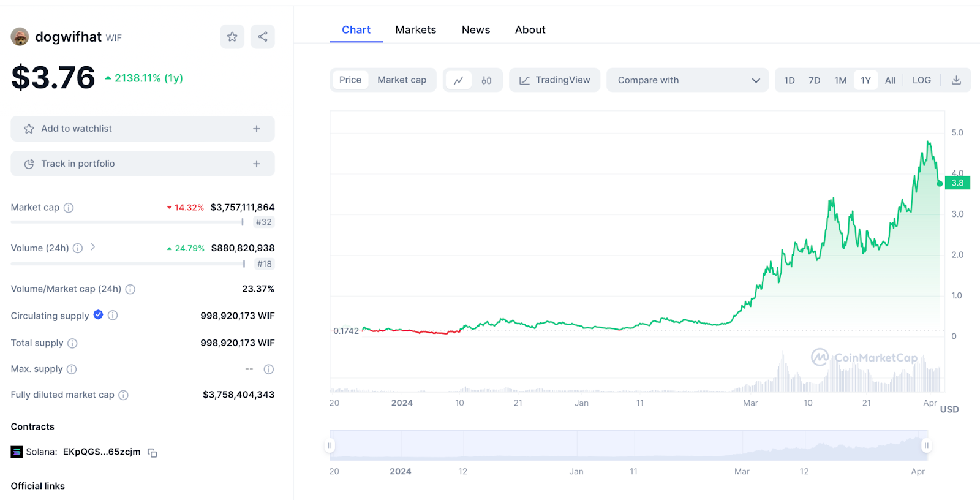Click the Solana chain logo
The width and height of the screenshot is (980, 500).
pyautogui.click(x=17, y=452)
